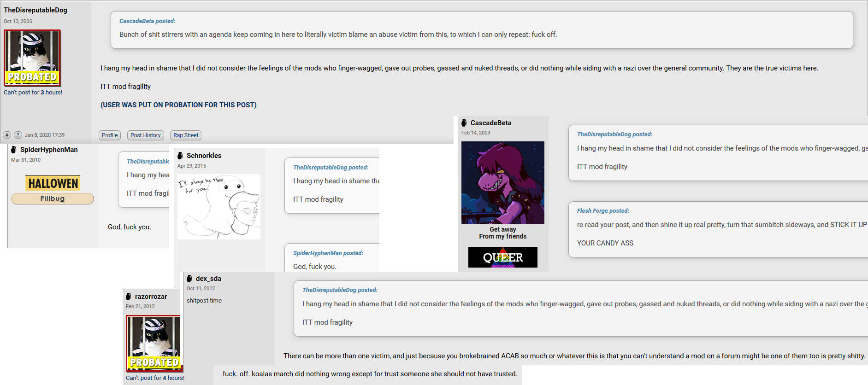This screenshot has height=385, width=868.
Task: Click the username TheDisreputableDog
Action: (35, 10)
